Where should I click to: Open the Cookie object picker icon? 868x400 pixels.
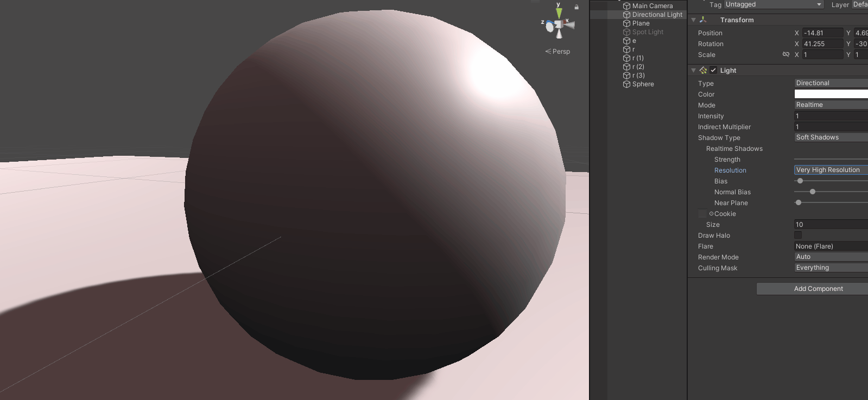point(711,214)
